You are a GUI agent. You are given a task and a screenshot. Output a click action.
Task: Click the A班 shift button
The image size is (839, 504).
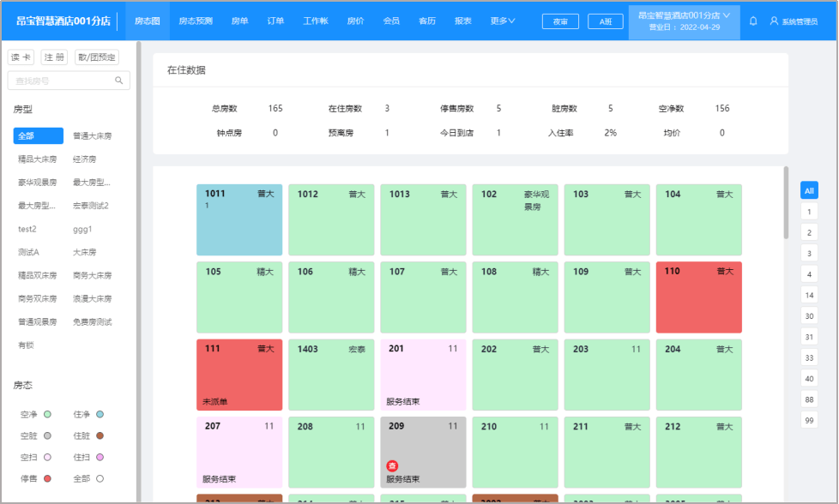606,21
